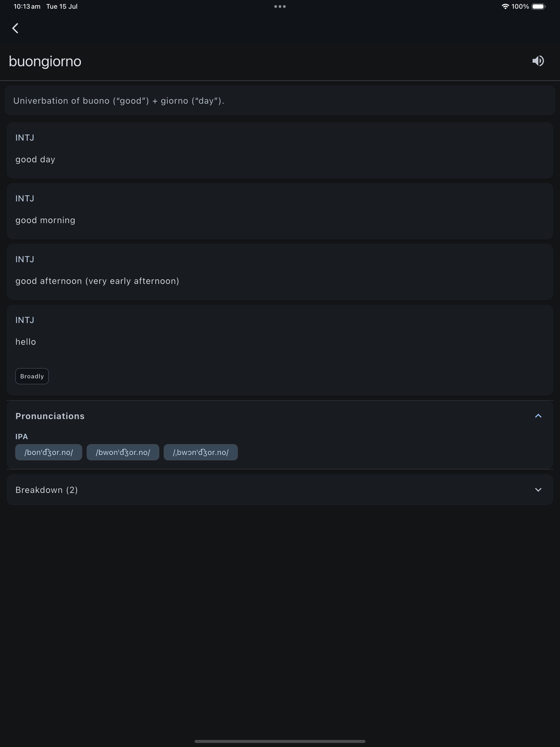Select the /bwon'dʒor.no/ IPA chip
Screen dimensions: 560x747
tap(123, 452)
